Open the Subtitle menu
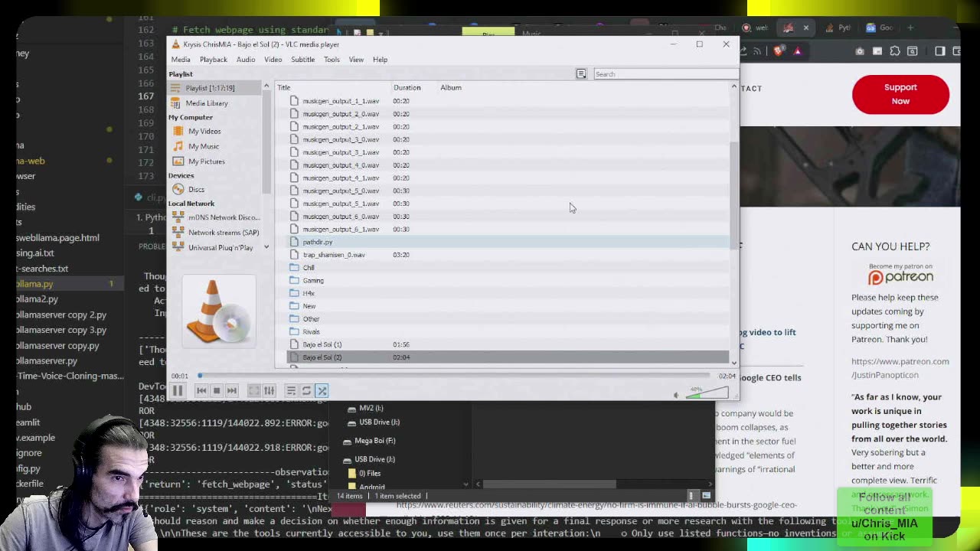The image size is (980, 551). pos(302,60)
